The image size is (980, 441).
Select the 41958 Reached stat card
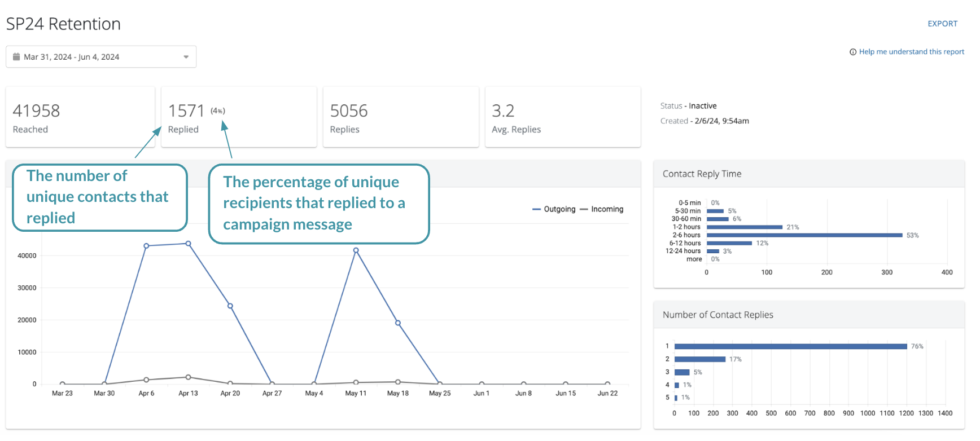click(x=80, y=117)
